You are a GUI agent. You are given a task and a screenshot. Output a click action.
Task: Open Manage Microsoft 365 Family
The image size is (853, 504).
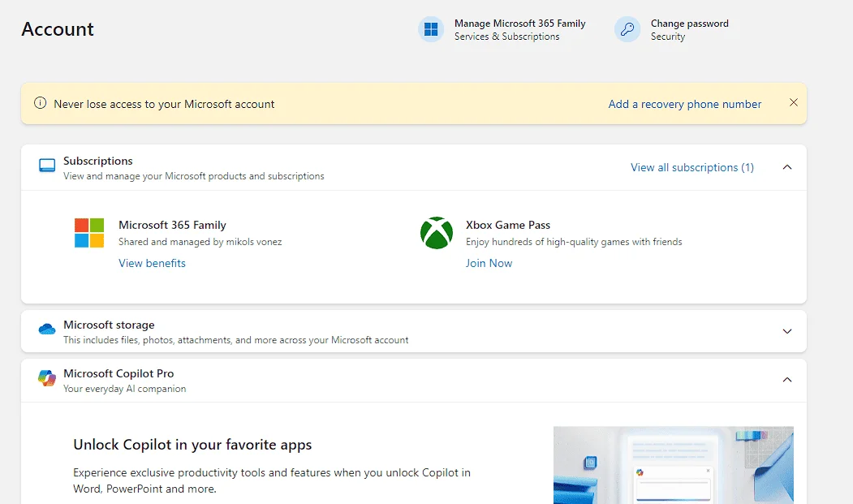519,29
